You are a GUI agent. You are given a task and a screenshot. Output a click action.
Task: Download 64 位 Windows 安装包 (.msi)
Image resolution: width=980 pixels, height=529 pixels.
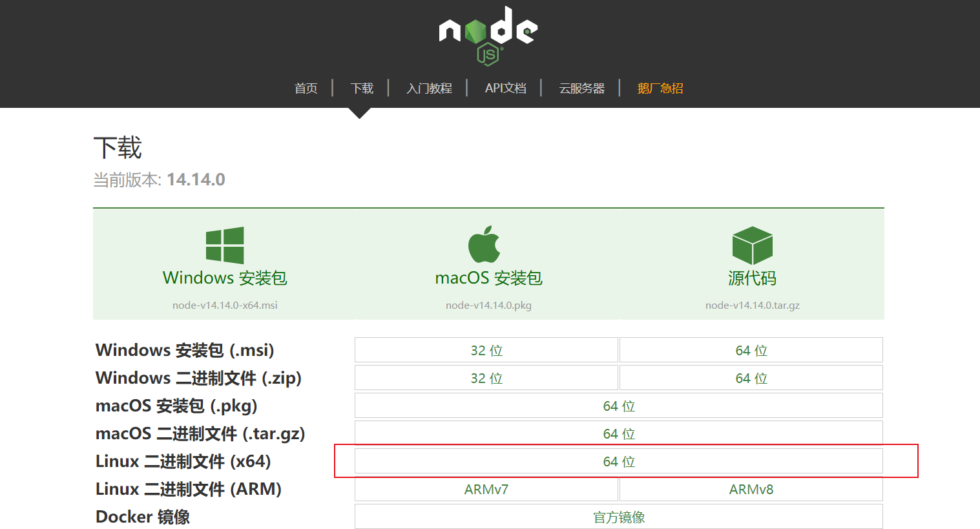751,350
